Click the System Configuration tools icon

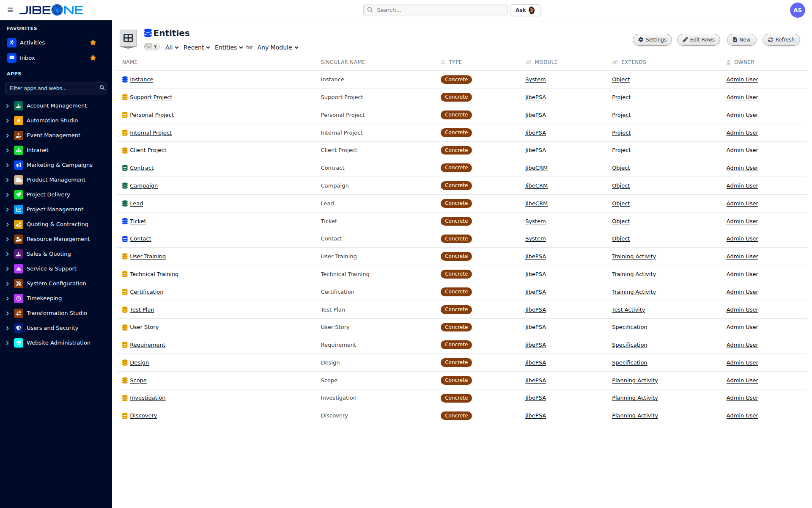point(19,284)
